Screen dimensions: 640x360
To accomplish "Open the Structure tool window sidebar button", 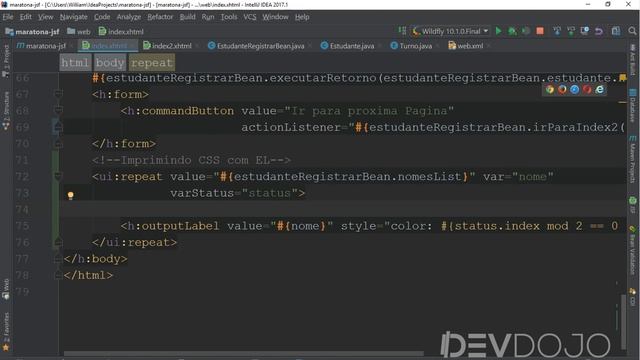I will pos(6,110).
